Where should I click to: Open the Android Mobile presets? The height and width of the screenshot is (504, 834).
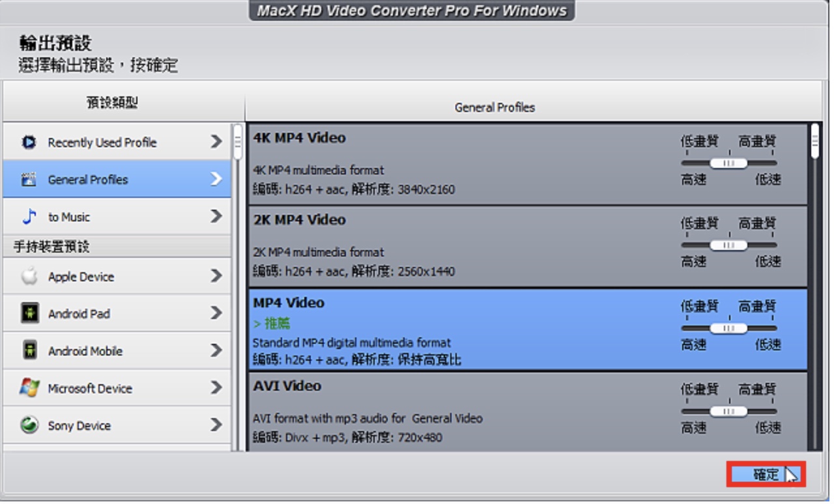pyautogui.click(x=117, y=350)
